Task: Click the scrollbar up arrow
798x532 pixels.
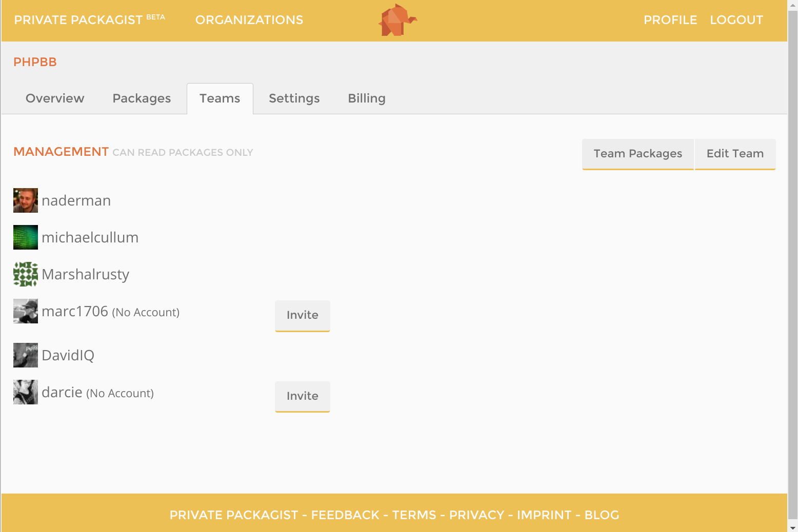Action: (x=793, y=5)
